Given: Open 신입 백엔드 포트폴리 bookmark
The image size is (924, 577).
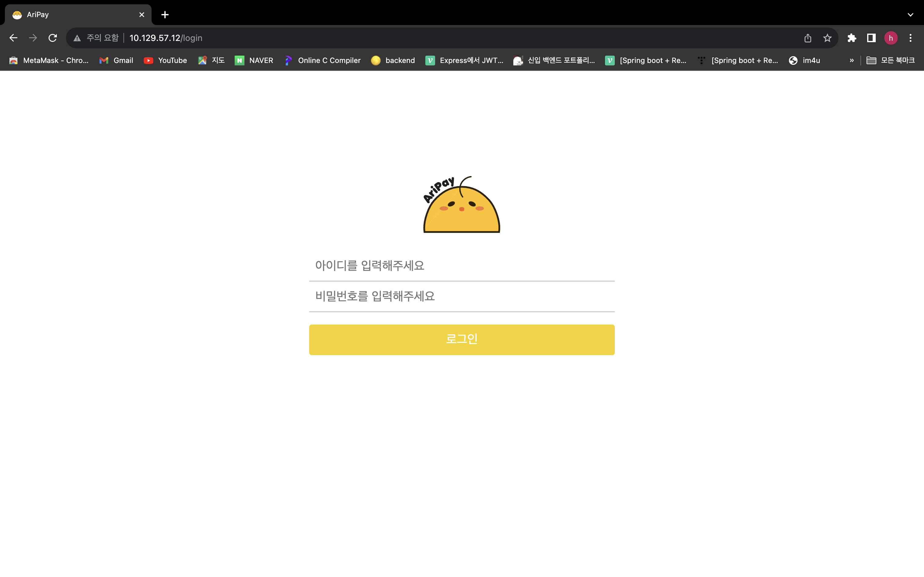Looking at the screenshot, I should point(554,60).
